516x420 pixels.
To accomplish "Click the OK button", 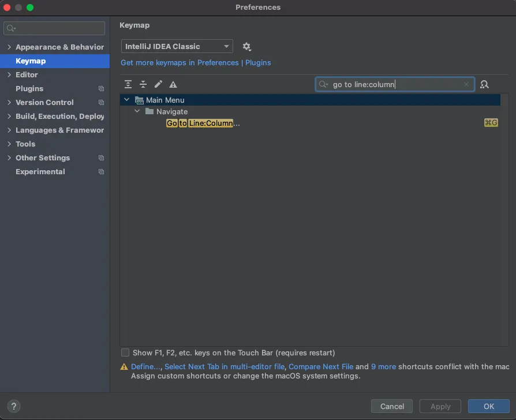I will pyautogui.click(x=489, y=406).
